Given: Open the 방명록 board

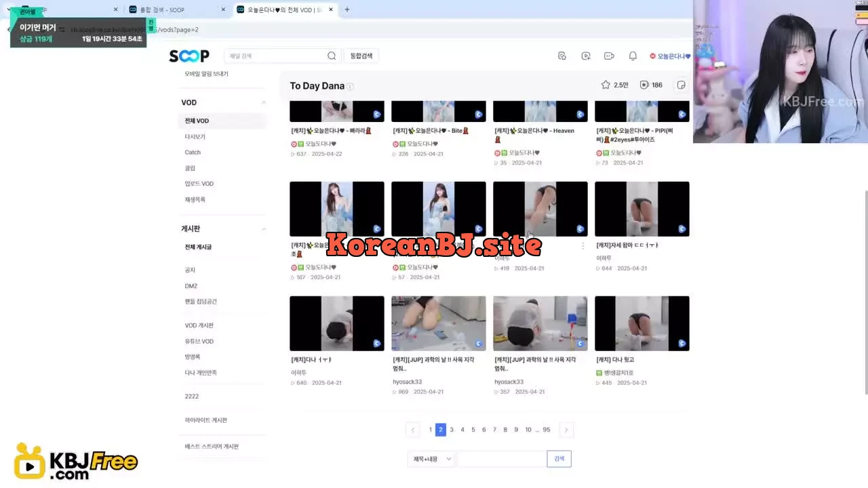Looking at the screenshot, I should pyautogui.click(x=193, y=357).
